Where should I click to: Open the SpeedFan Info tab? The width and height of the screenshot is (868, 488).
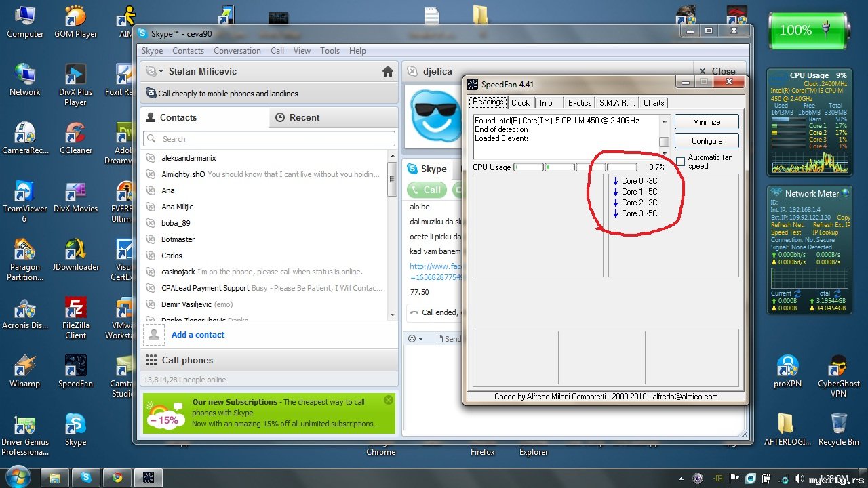(x=546, y=103)
